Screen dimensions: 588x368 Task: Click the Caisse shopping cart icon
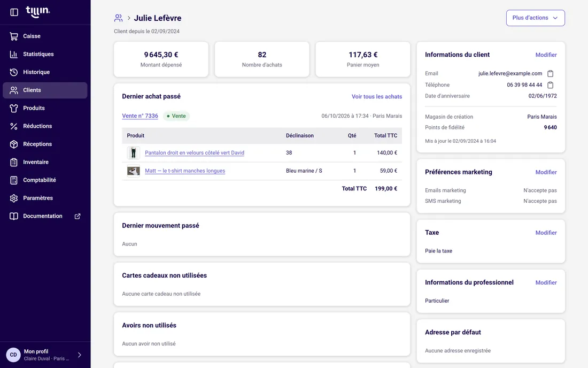point(14,36)
